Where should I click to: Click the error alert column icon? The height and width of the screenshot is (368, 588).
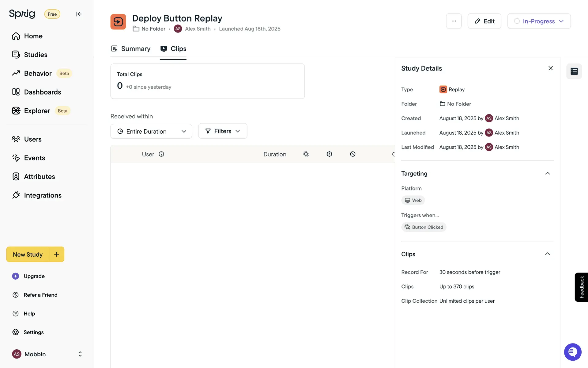point(329,154)
